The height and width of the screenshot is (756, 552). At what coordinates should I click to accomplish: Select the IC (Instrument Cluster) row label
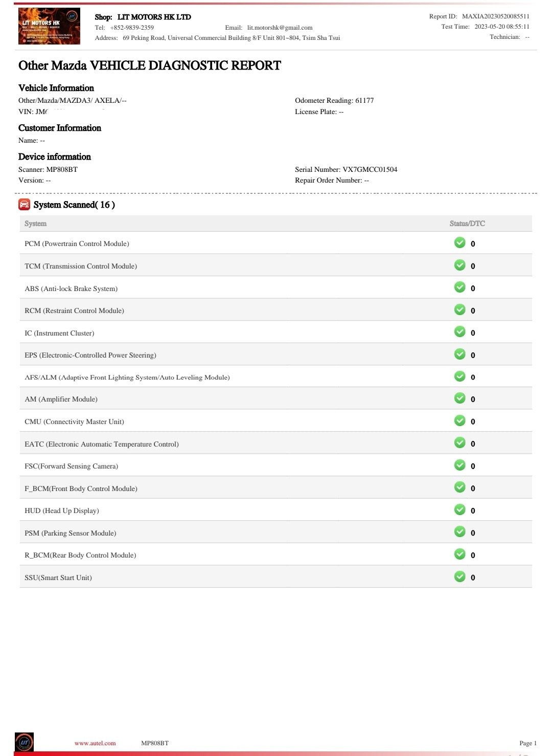click(59, 333)
